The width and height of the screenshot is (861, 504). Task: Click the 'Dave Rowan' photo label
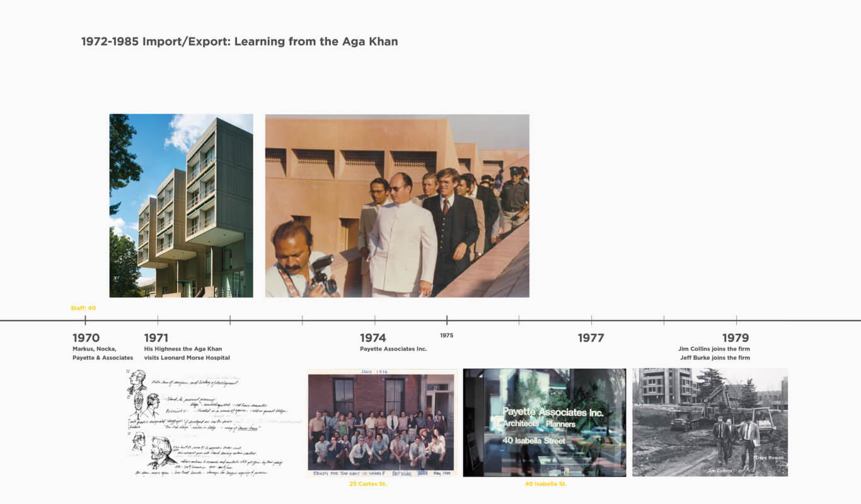pos(768,457)
